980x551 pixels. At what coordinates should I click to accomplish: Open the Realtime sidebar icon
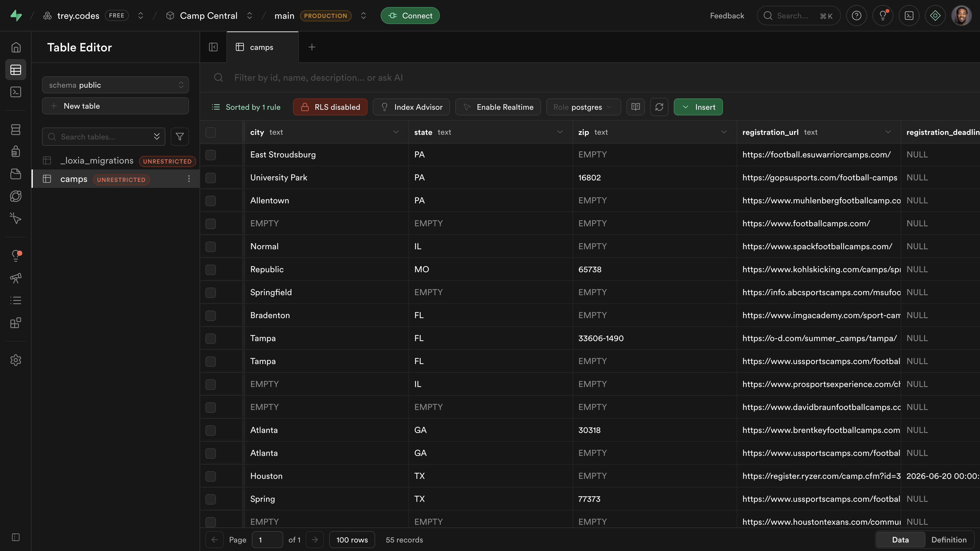(16, 218)
